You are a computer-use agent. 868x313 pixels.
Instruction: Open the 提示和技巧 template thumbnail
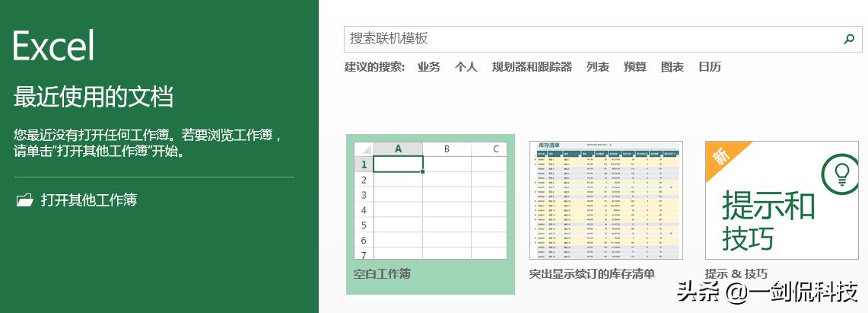781,200
